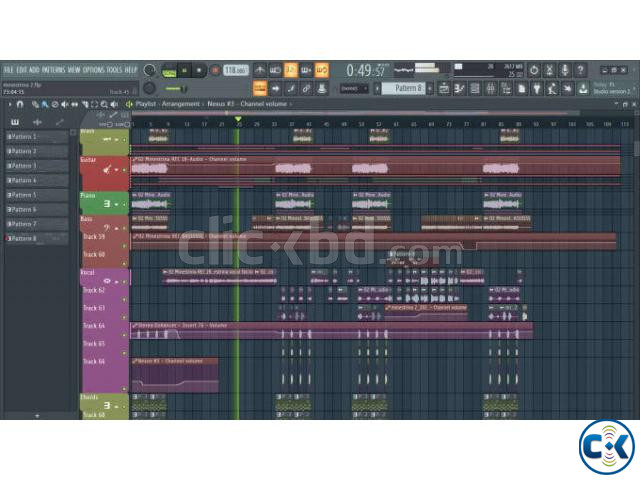Open playlist options arrow menu
The width and height of the screenshot is (640, 480).
pyautogui.click(x=10, y=104)
